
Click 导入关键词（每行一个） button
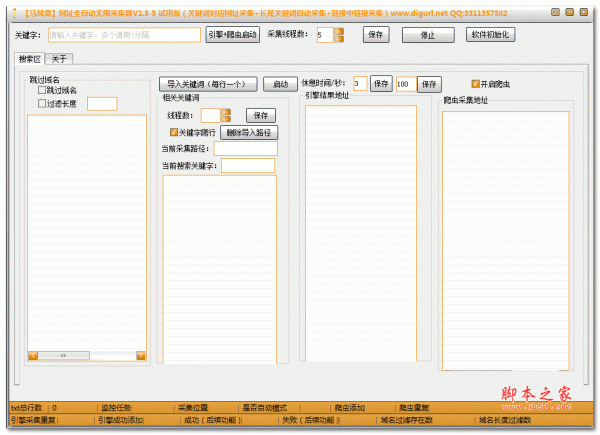click(x=209, y=84)
